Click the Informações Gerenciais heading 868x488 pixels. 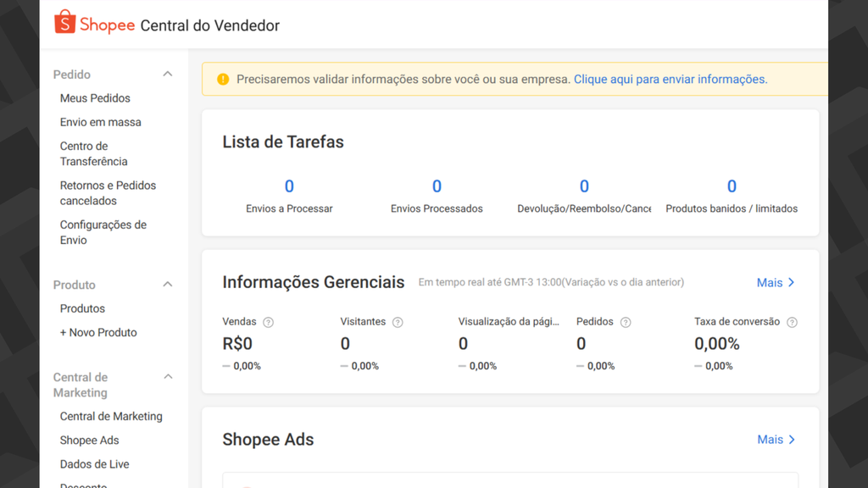pyautogui.click(x=314, y=282)
